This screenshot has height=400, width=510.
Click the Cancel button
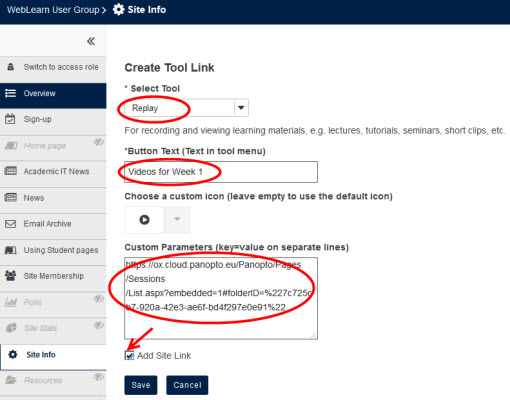[x=187, y=385]
